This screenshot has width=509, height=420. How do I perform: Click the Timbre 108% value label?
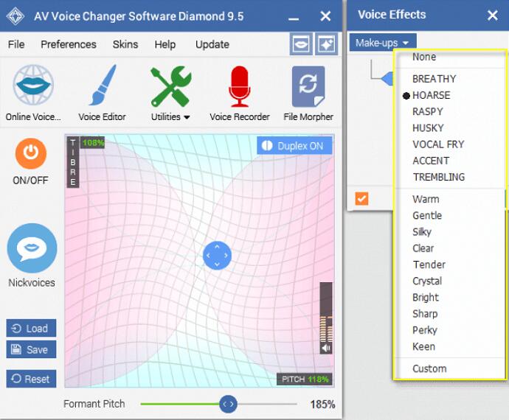point(92,142)
